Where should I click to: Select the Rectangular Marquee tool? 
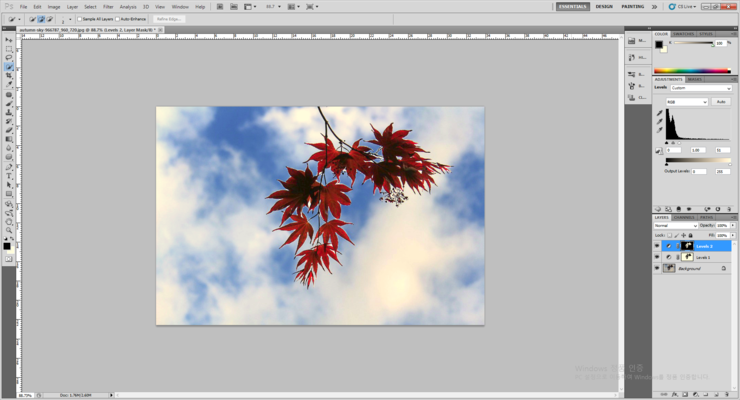[9, 48]
